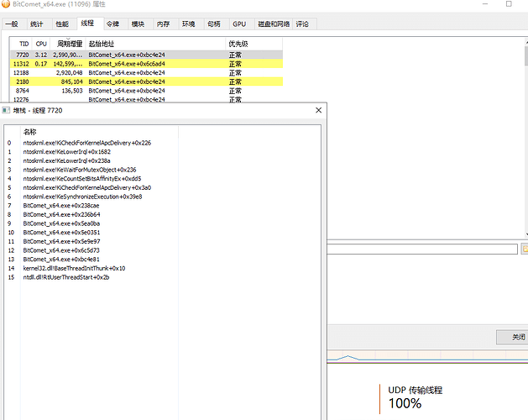Go to the GPU tab
Viewport: 528px width, 420px height.
(x=239, y=24)
